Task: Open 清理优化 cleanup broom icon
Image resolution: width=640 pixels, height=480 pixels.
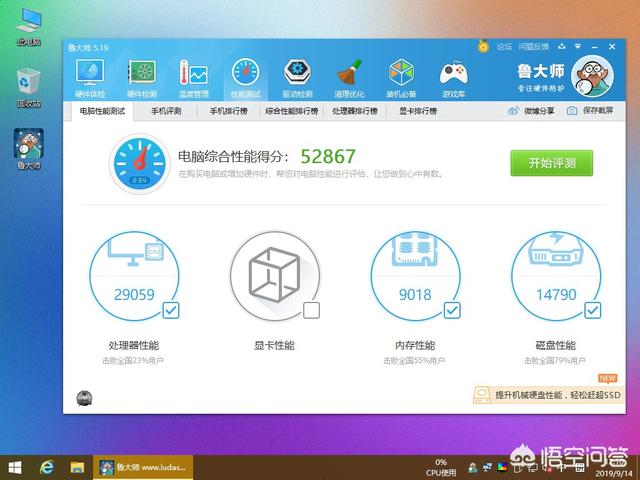Action: (349, 78)
